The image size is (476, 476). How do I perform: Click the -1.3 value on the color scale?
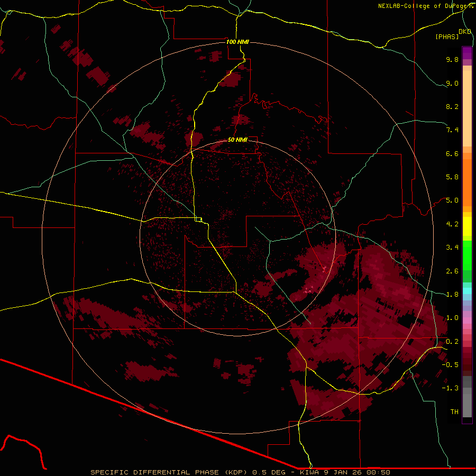coord(450,388)
